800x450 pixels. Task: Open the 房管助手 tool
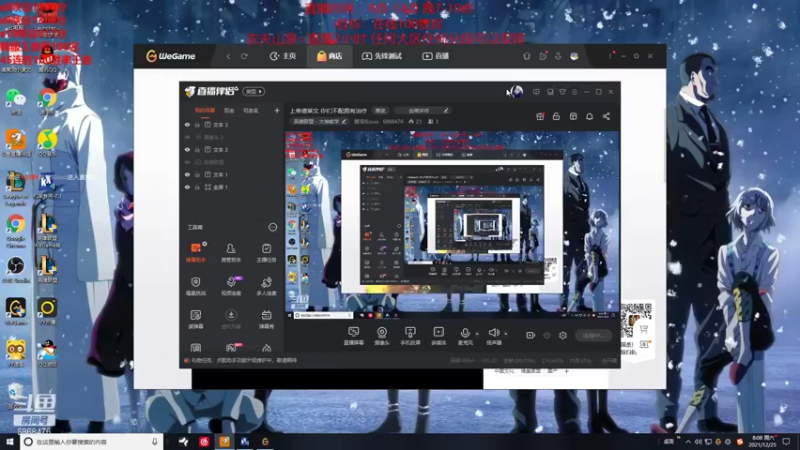(231, 253)
